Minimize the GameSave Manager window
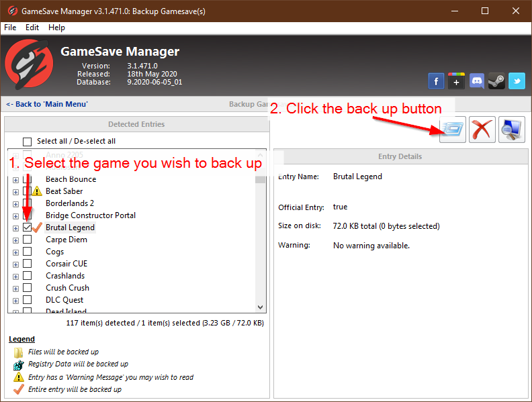The height and width of the screenshot is (402, 532). (x=454, y=11)
